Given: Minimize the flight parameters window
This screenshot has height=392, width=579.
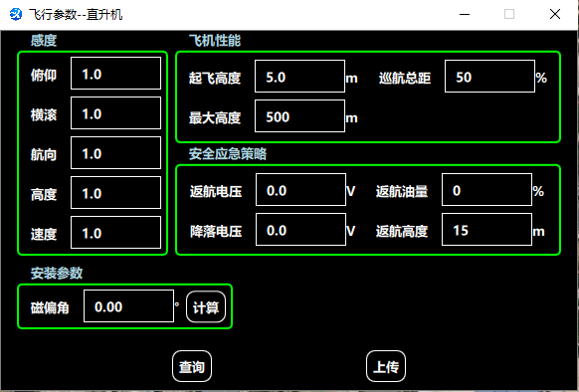Looking at the screenshot, I should (x=465, y=14).
